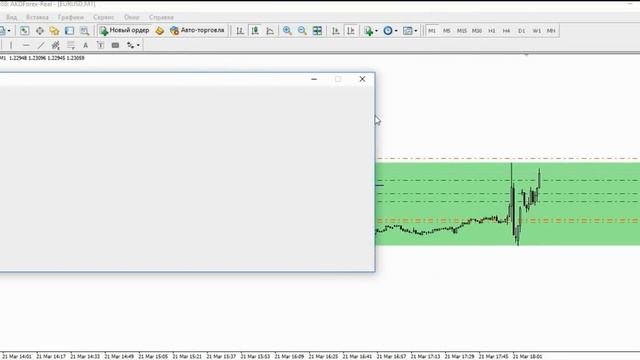This screenshot has width=640, height=360.
Task: Open the Вставка menu
Action: pyautogui.click(x=37, y=17)
